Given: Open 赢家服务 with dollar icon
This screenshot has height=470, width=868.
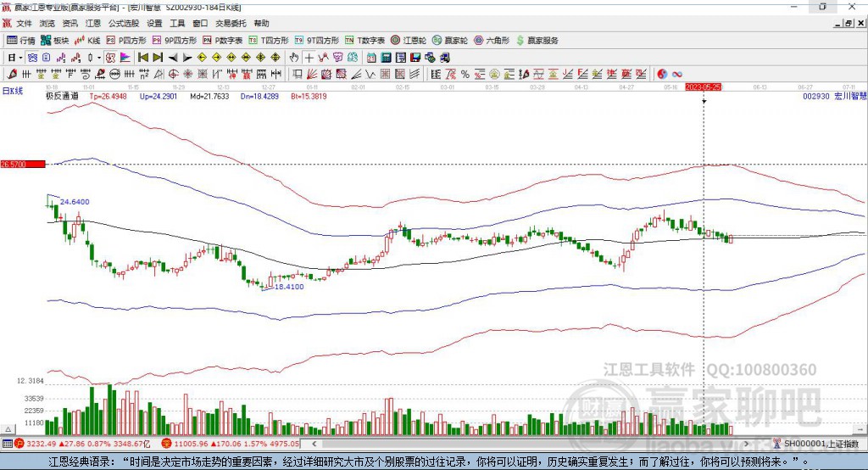Looking at the screenshot, I should click(x=537, y=41).
